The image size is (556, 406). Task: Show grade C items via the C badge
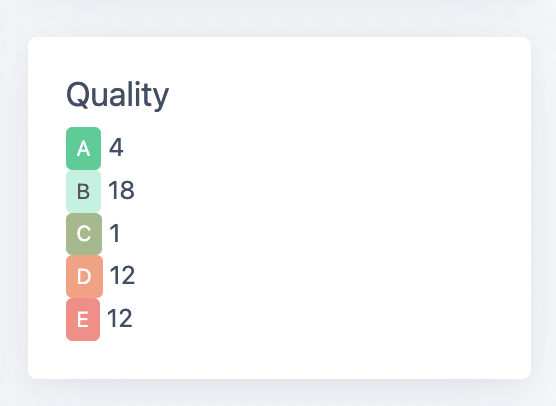(84, 234)
